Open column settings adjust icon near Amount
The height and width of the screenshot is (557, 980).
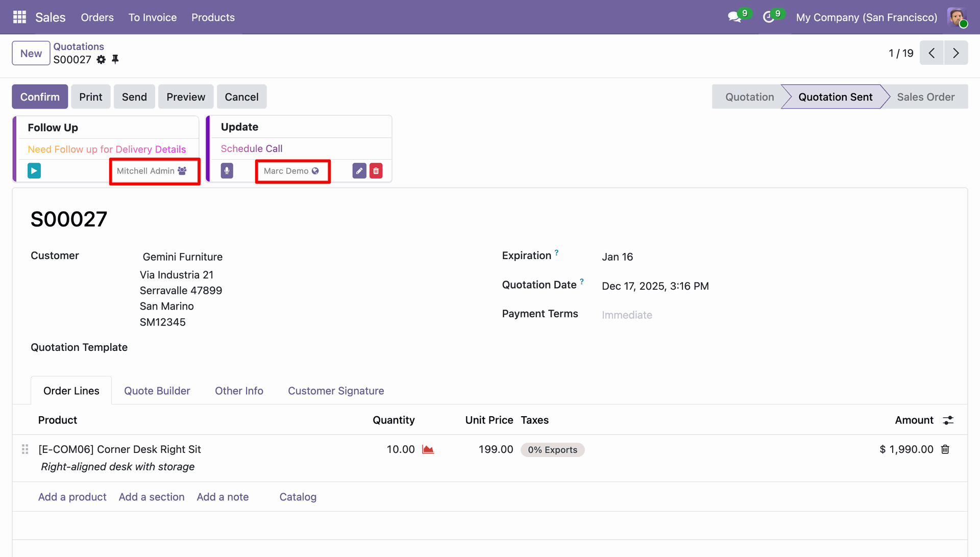click(948, 420)
